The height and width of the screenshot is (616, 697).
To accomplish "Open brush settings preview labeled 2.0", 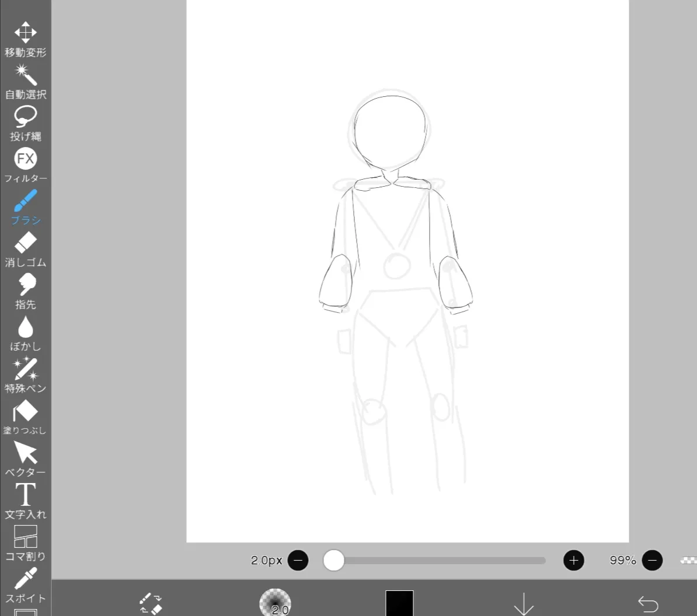I will click(275, 602).
